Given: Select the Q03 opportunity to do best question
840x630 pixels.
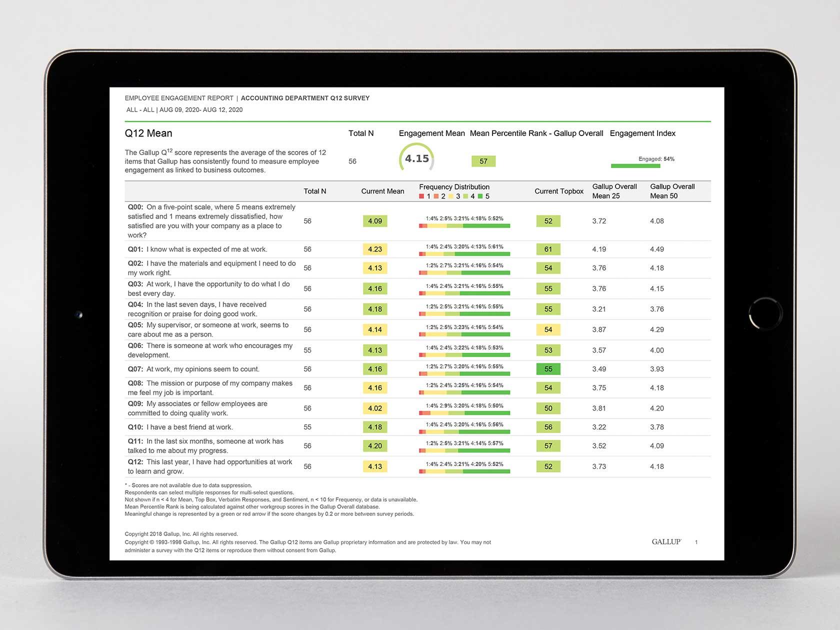Looking at the screenshot, I should click(208, 288).
